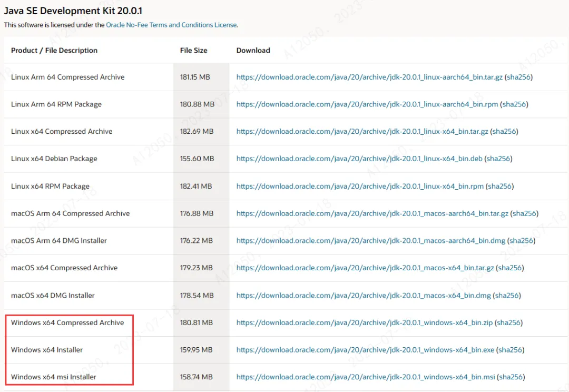Download the windows-x64_bin.msi installer link

click(x=366, y=377)
